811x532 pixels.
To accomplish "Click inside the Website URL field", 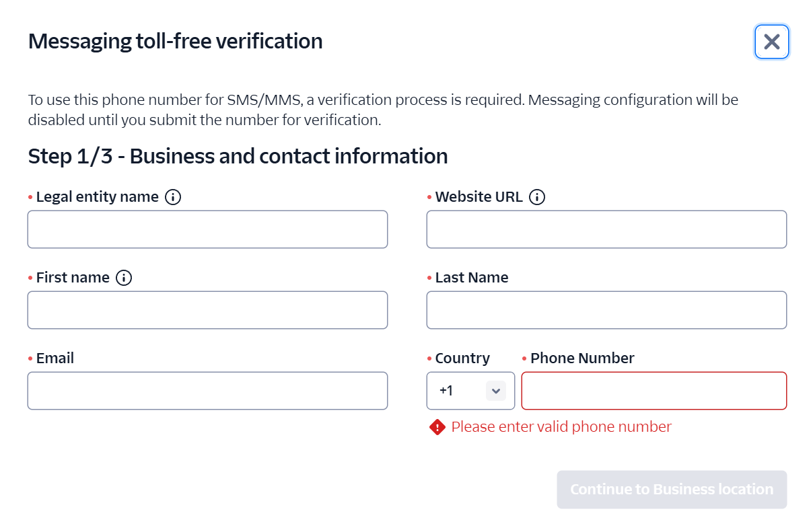I will [606, 229].
